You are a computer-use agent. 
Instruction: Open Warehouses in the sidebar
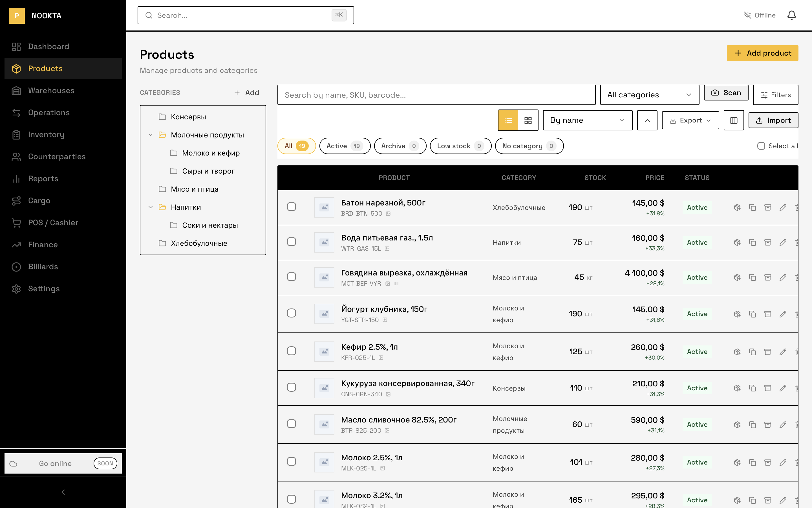[x=63, y=91]
